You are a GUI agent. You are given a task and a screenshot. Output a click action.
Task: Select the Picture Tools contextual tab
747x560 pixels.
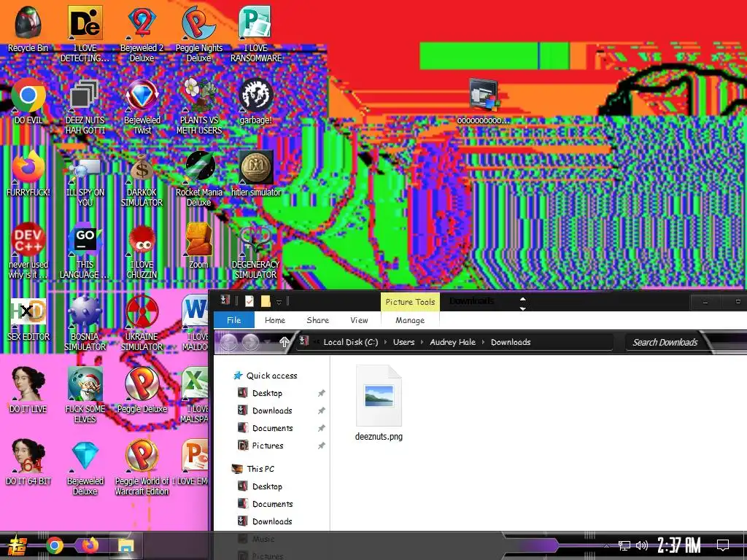(410, 301)
